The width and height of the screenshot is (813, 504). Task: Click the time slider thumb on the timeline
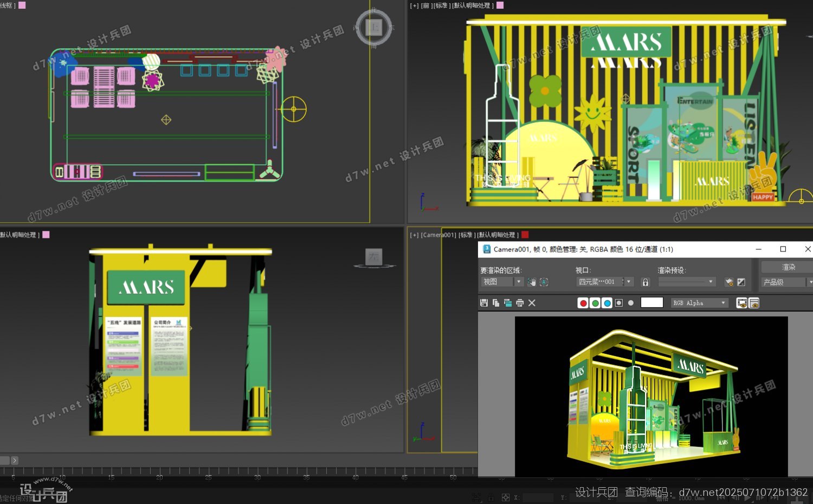[x=5, y=460]
